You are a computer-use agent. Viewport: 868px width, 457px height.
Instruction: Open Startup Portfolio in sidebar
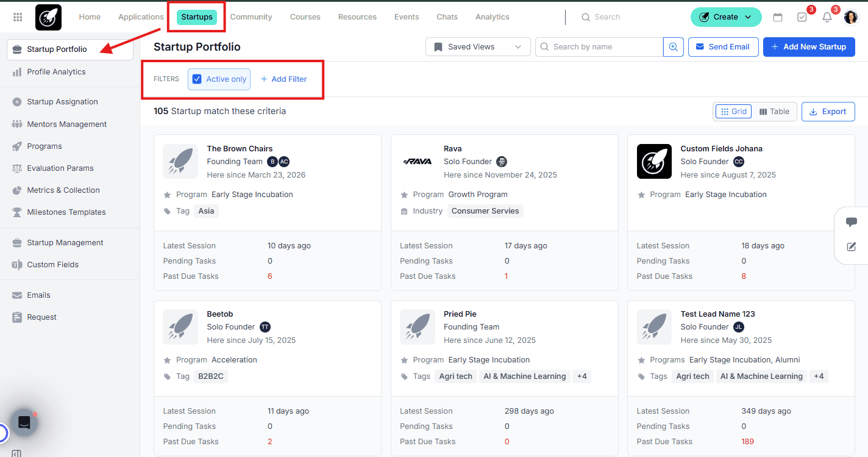click(x=70, y=49)
